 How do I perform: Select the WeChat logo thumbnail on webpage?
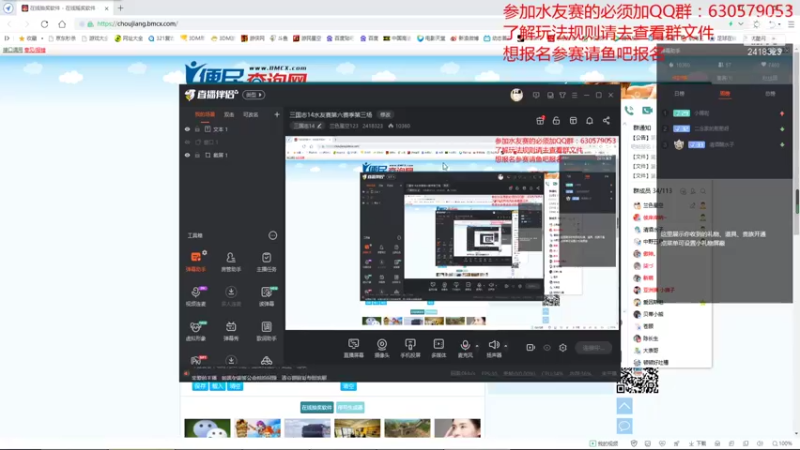207,428
